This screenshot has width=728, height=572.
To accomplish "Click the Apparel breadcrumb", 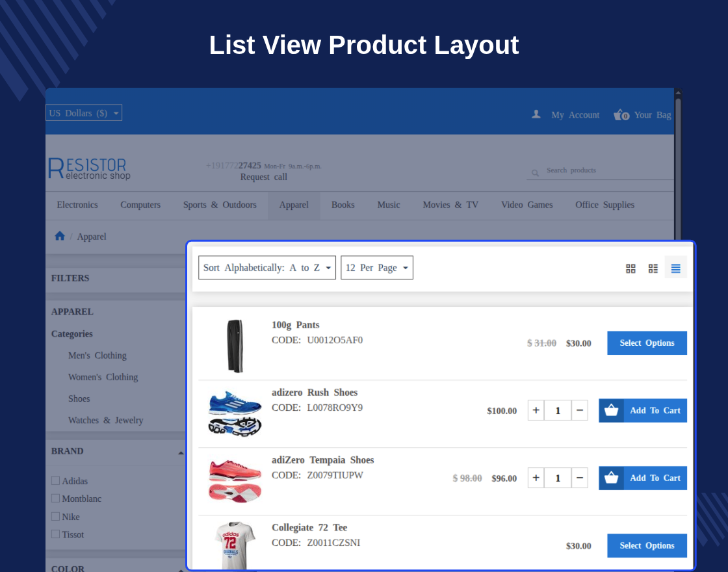I will tap(92, 237).
